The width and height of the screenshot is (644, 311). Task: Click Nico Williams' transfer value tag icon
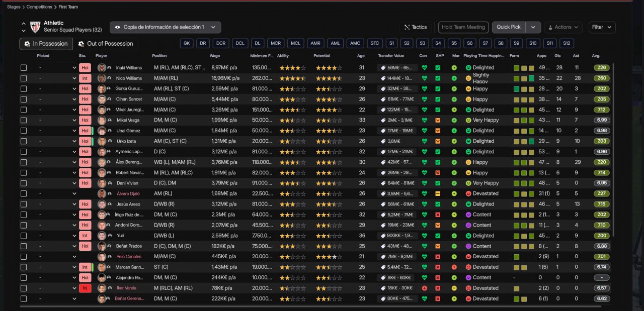coord(382,78)
